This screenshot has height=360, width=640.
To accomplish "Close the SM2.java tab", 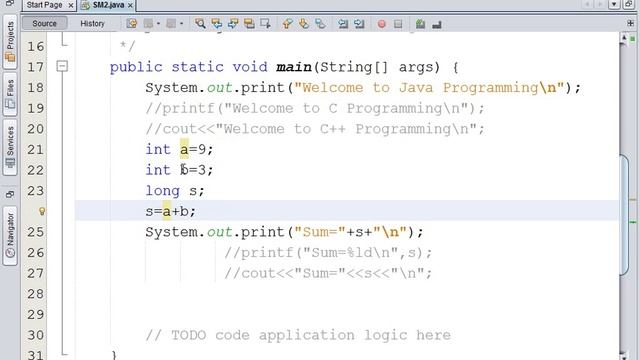I will 130,5.
